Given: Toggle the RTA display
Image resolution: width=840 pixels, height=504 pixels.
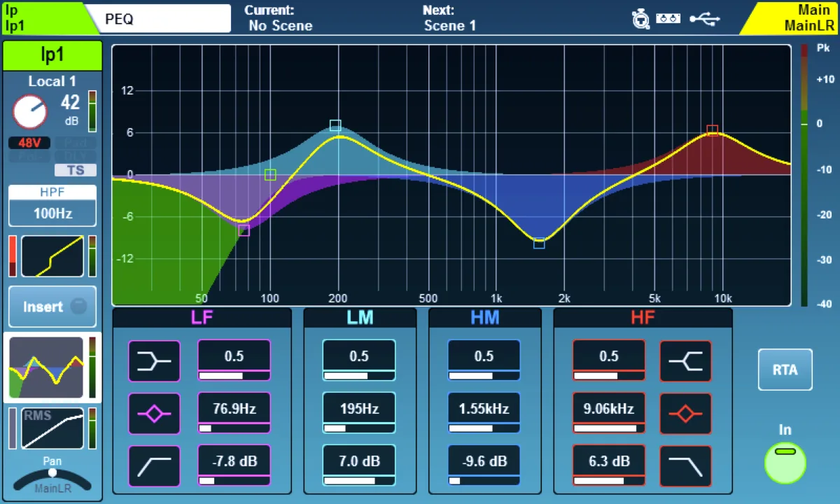Looking at the screenshot, I should coord(785,370).
